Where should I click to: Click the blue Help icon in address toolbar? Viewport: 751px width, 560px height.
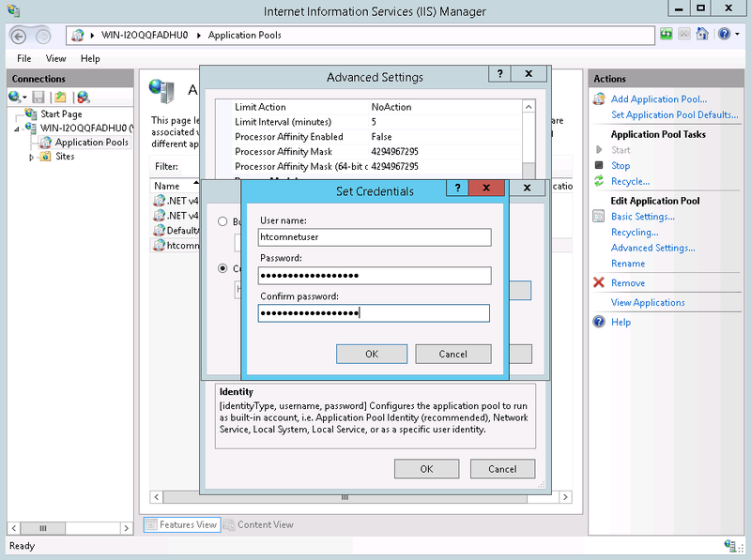(724, 34)
